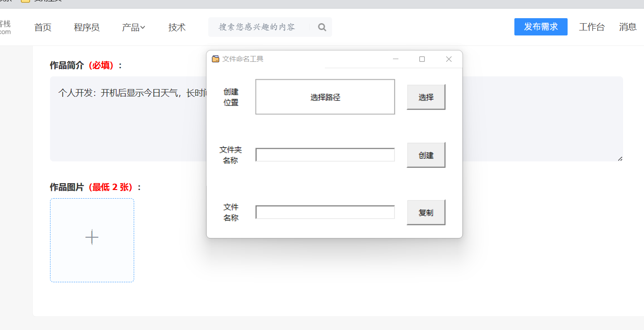Open the 产品 dropdown menu
The width and height of the screenshot is (644, 330).
pos(134,27)
